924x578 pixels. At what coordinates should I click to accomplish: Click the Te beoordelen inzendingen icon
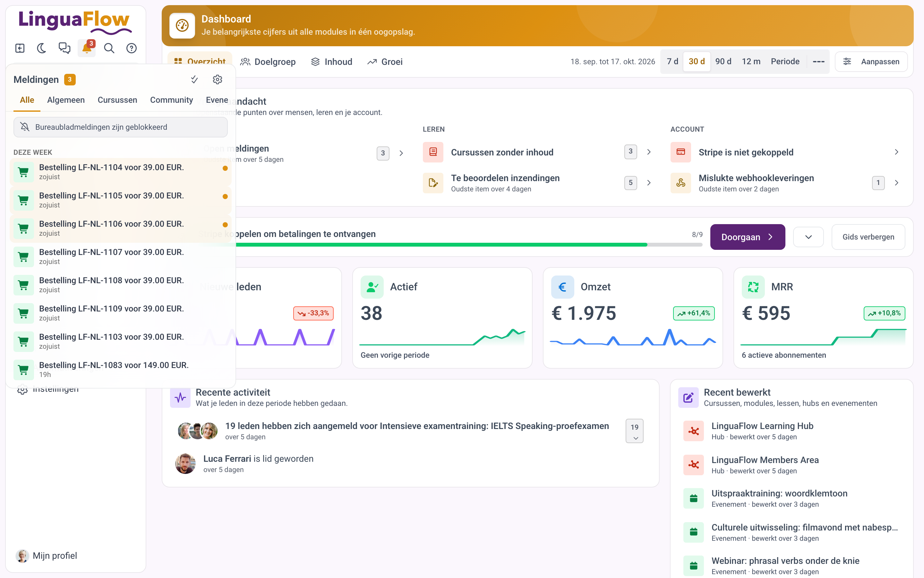(x=433, y=183)
